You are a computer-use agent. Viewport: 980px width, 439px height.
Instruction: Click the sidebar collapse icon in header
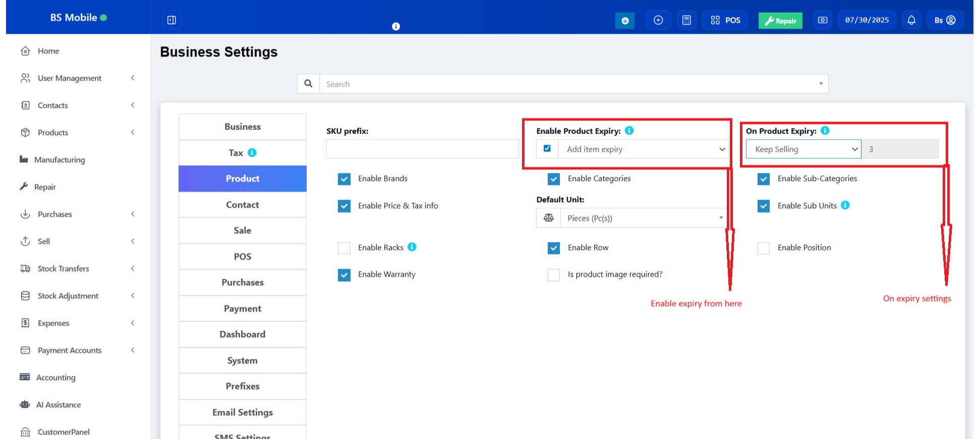click(171, 20)
